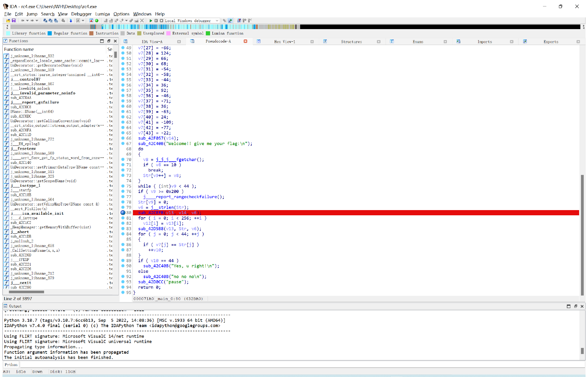Open the Lumina menu
The width and height of the screenshot is (588, 377).
tap(102, 14)
